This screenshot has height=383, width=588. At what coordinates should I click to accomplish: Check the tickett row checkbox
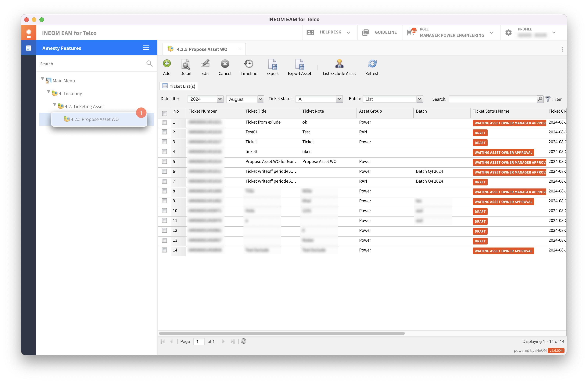pyautogui.click(x=165, y=152)
